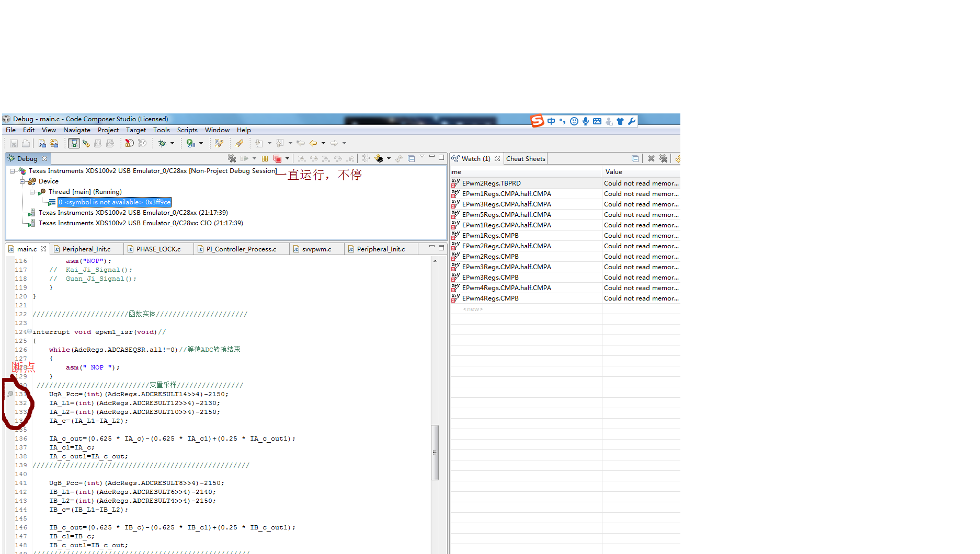
Task: Terminate the debug session with the red stop icon
Action: pos(278,158)
